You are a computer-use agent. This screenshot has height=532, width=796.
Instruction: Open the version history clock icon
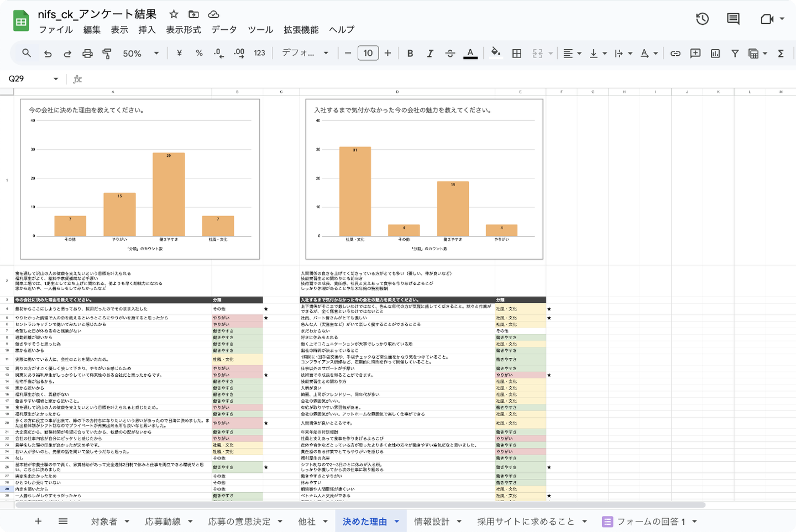(x=702, y=19)
